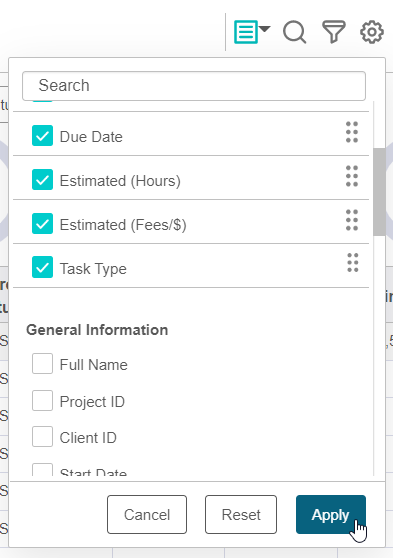This screenshot has width=393, height=558.
Task: Open the settings gear icon
Action: [372, 32]
